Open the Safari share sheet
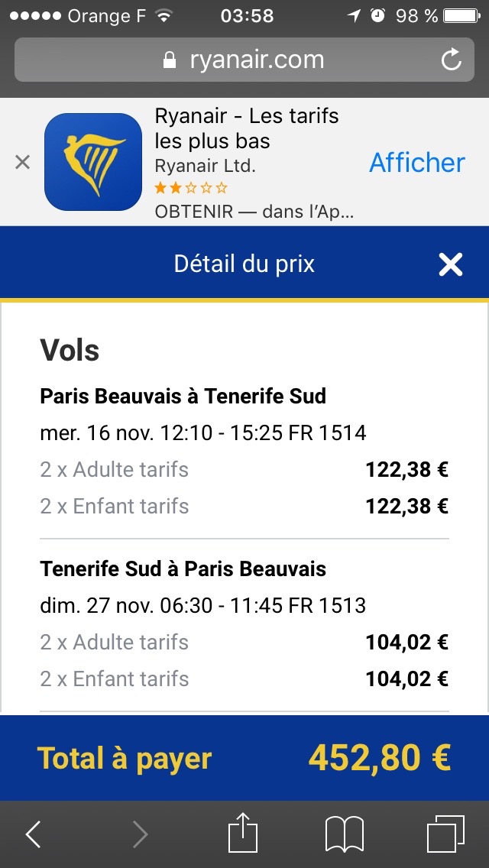The height and width of the screenshot is (868, 489). click(243, 834)
